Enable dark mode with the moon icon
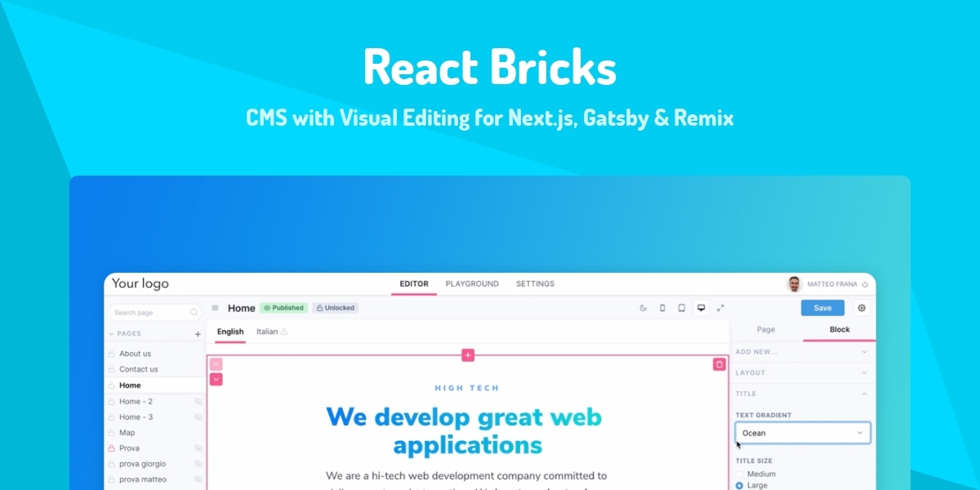 tap(643, 308)
